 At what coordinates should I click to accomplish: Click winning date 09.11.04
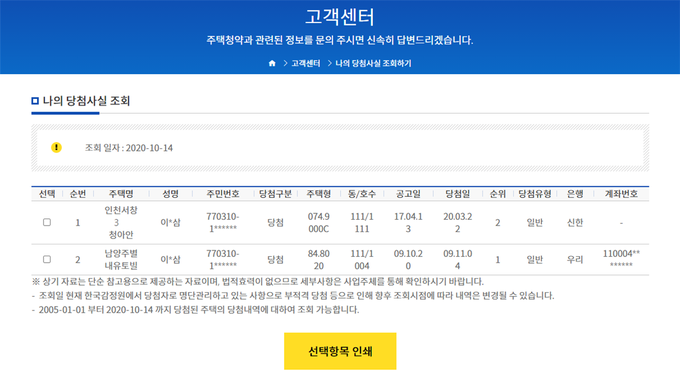click(458, 259)
